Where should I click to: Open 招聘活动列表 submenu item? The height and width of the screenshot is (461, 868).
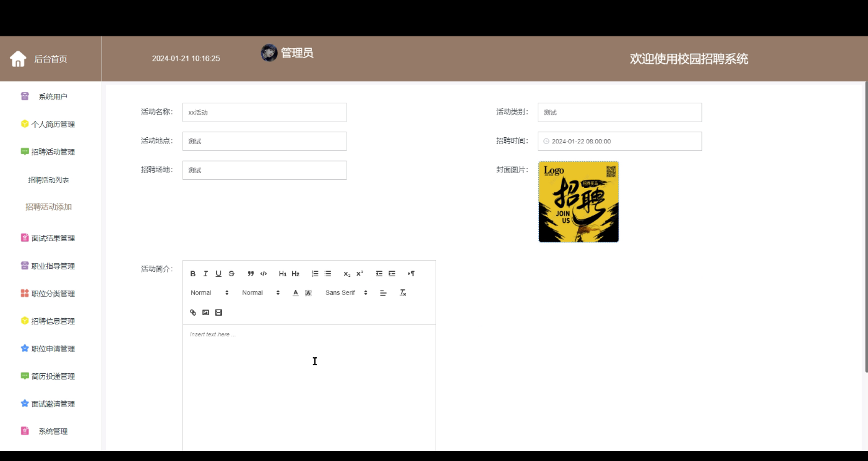point(48,180)
